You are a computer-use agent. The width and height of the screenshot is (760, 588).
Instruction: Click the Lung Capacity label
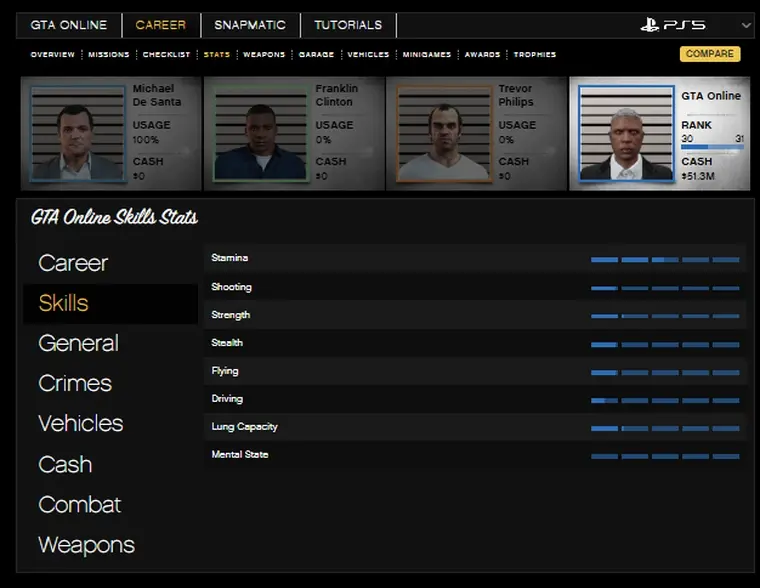pyautogui.click(x=244, y=427)
